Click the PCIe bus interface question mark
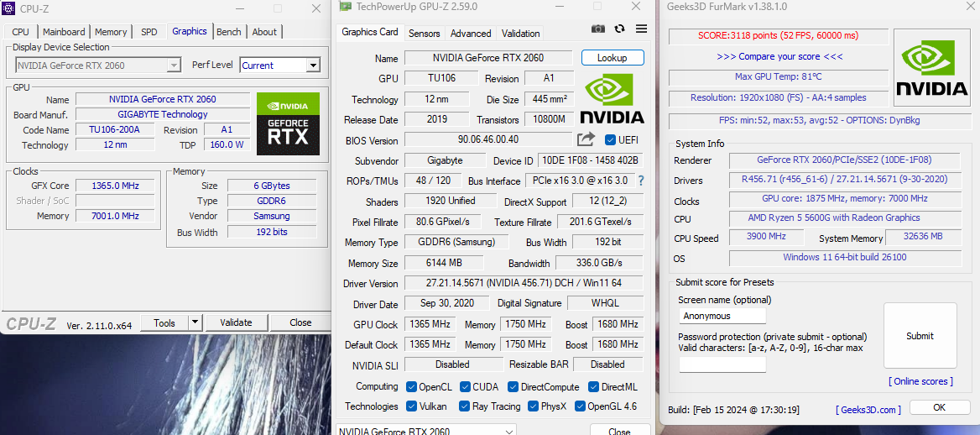980x435 pixels. coord(641,181)
